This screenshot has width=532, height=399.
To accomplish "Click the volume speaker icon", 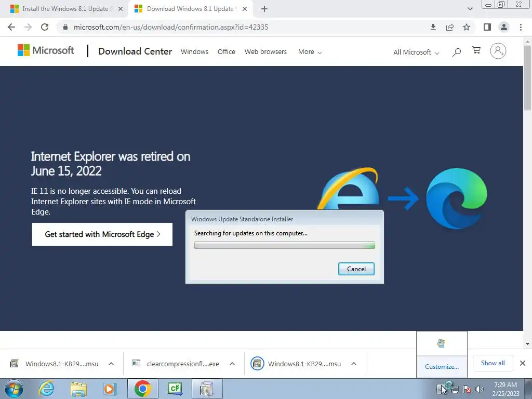I will click(480, 389).
